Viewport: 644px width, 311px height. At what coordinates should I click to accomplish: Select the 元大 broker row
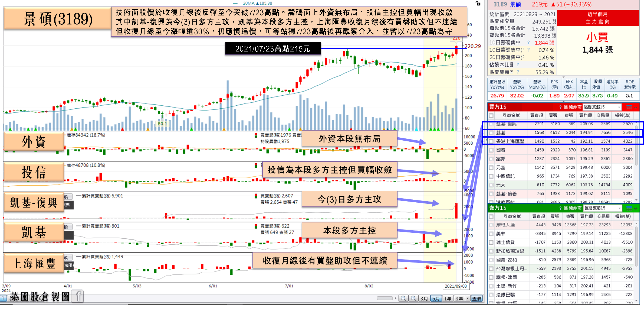click(x=561, y=185)
